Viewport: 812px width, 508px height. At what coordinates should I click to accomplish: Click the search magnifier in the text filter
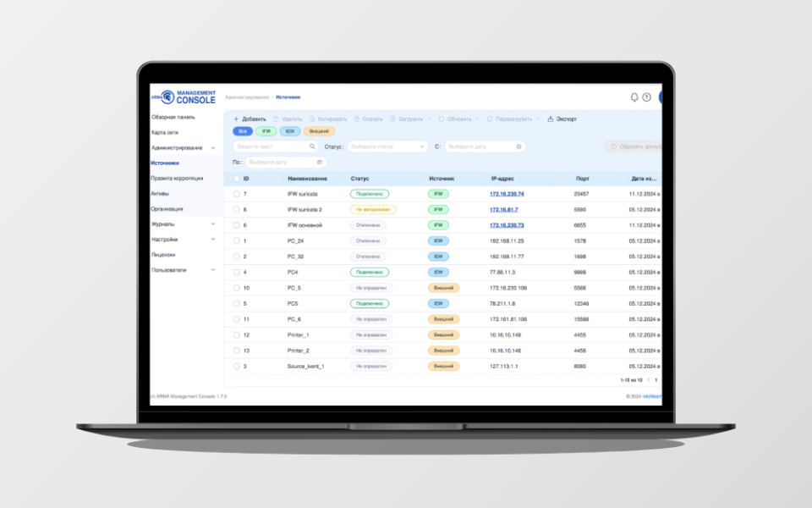(313, 146)
